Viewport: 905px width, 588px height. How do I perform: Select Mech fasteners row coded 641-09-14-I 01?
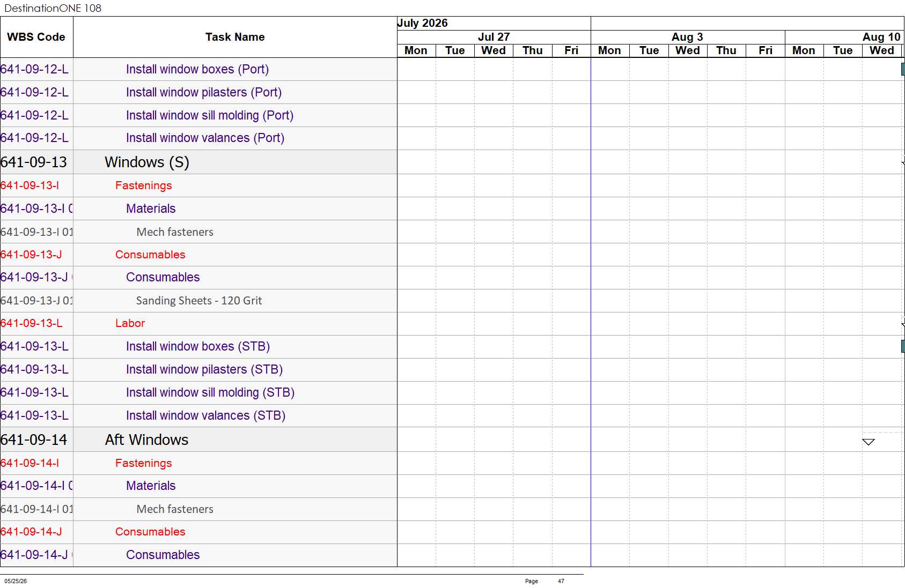pyautogui.click(x=175, y=509)
